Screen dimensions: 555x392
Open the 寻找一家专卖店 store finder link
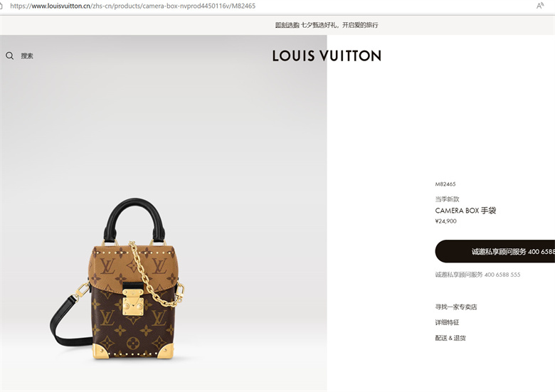pos(456,307)
